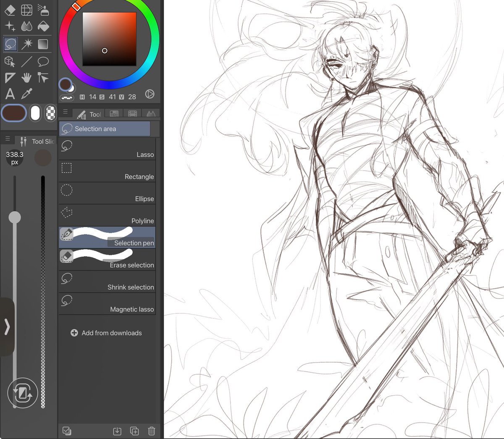
Task: Choose the Erase selection sub tool
Action: 107,260
